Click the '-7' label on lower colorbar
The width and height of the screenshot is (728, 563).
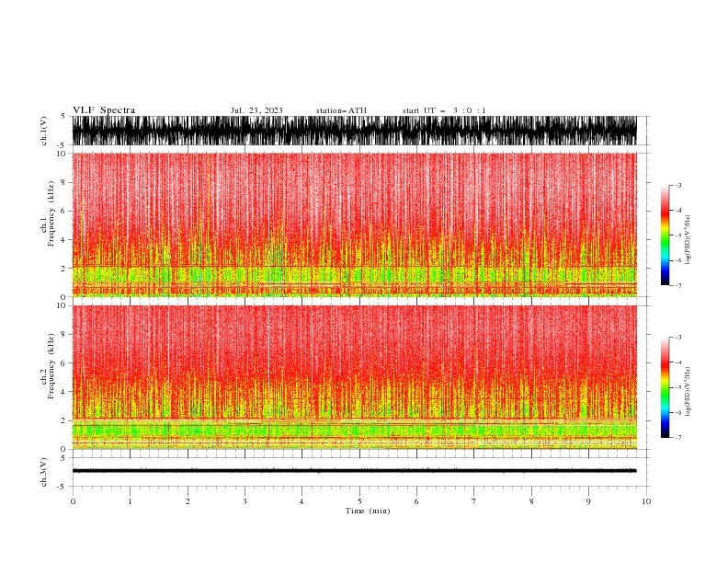[677, 437]
